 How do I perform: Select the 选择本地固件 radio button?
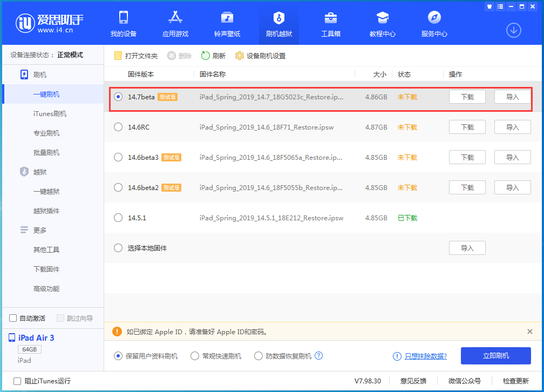tap(118, 248)
